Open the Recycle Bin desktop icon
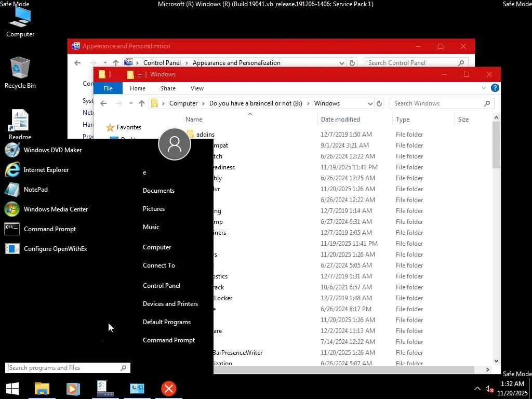The height and width of the screenshot is (399, 532). (x=20, y=73)
